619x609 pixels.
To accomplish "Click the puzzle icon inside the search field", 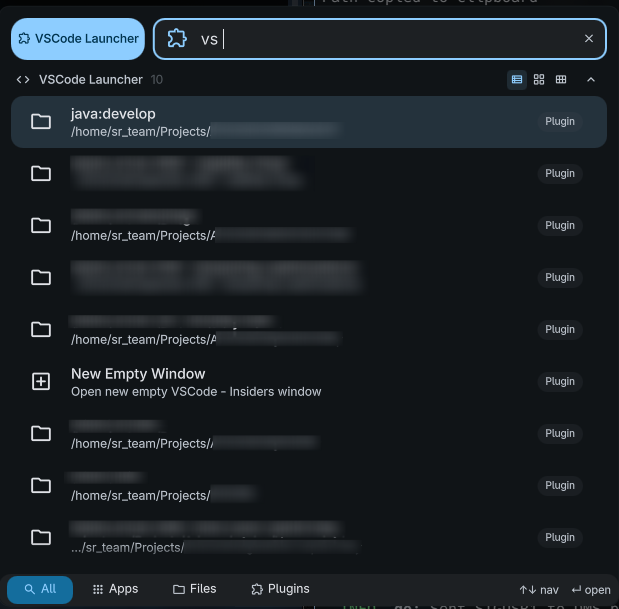I will click(177, 39).
